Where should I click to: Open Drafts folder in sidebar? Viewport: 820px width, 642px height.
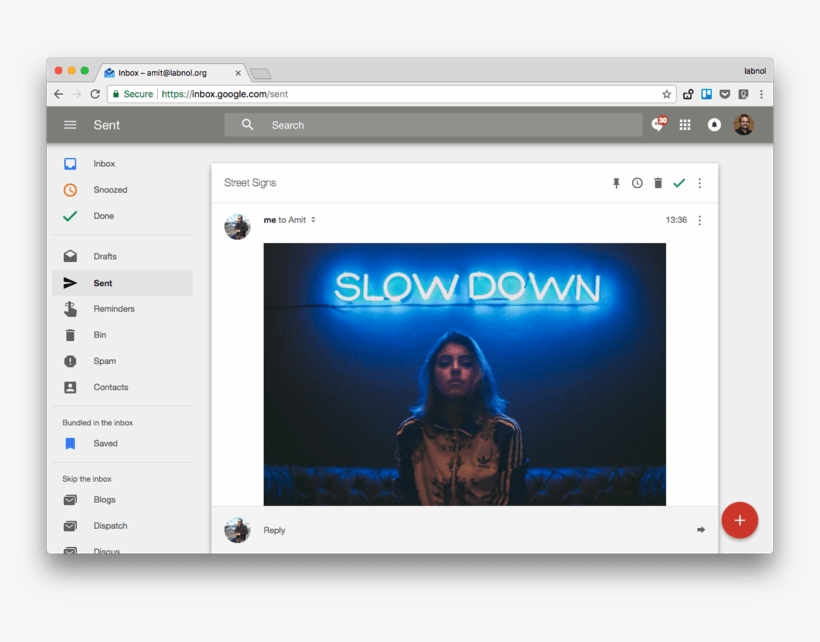click(x=105, y=257)
